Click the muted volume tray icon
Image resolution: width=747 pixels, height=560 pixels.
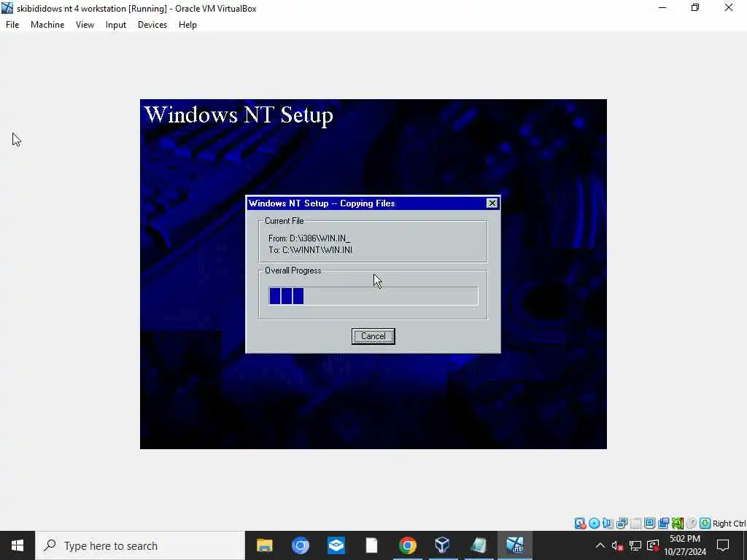(x=617, y=545)
